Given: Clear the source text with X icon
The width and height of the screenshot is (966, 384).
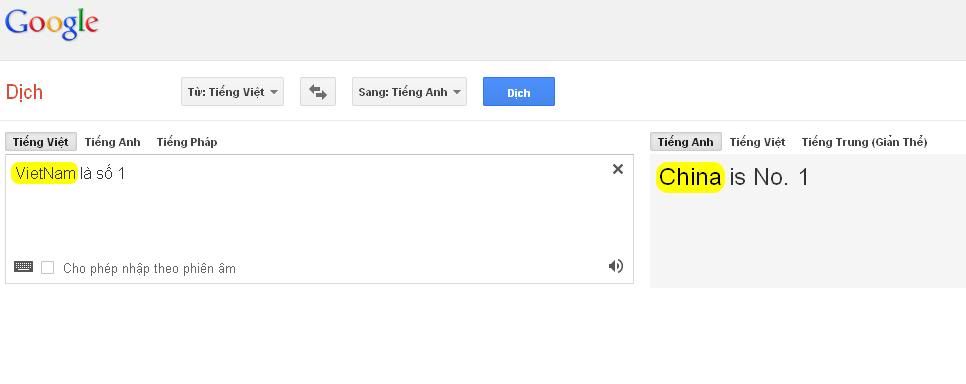Looking at the screenshot, I should point(617,169).
